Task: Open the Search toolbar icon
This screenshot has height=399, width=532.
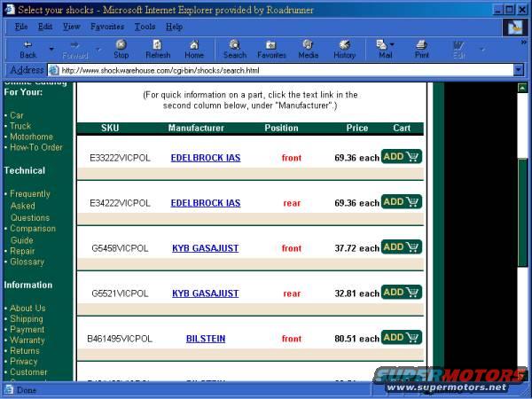Action: click(x=235, y=48)
